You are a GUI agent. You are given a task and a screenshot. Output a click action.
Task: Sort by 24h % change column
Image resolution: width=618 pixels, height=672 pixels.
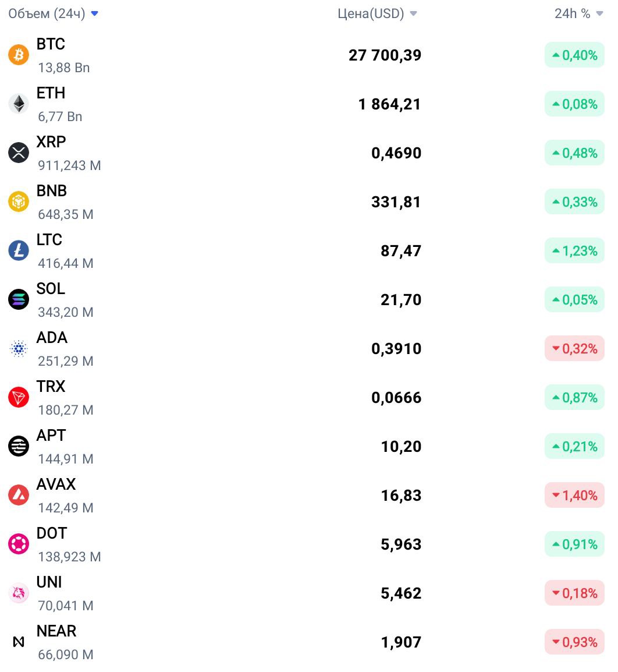point(578,14)
